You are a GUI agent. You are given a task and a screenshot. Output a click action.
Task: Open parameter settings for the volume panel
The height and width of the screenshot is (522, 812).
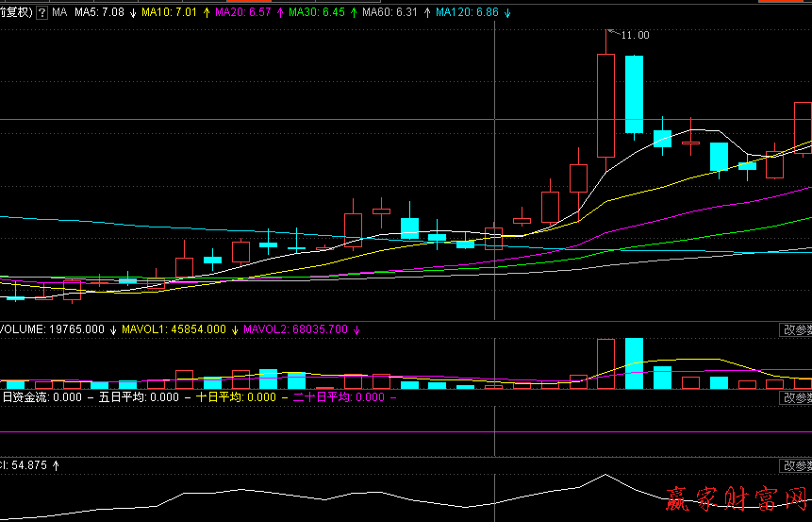[x=797, y=329]
